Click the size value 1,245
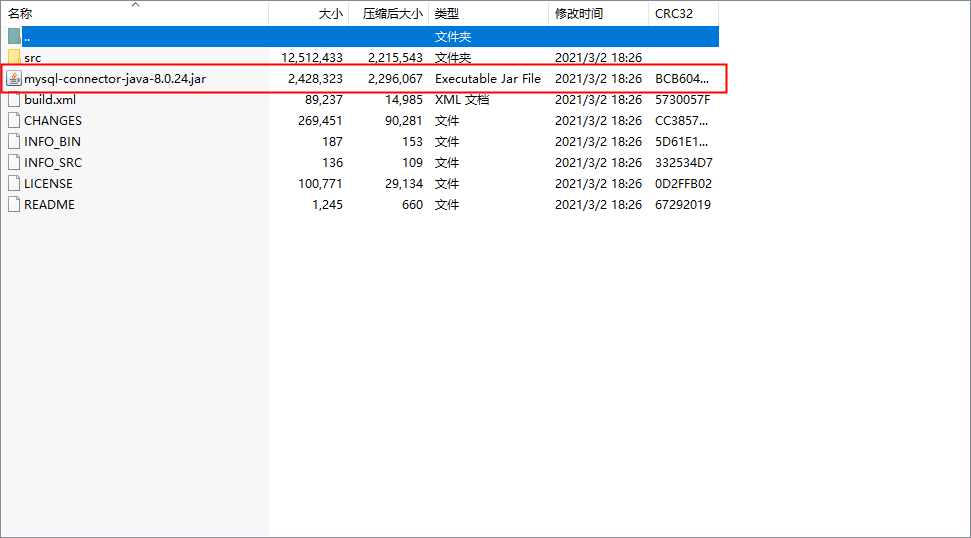The height and width of the screenshot is (538, 971). (x=328, y=205)
